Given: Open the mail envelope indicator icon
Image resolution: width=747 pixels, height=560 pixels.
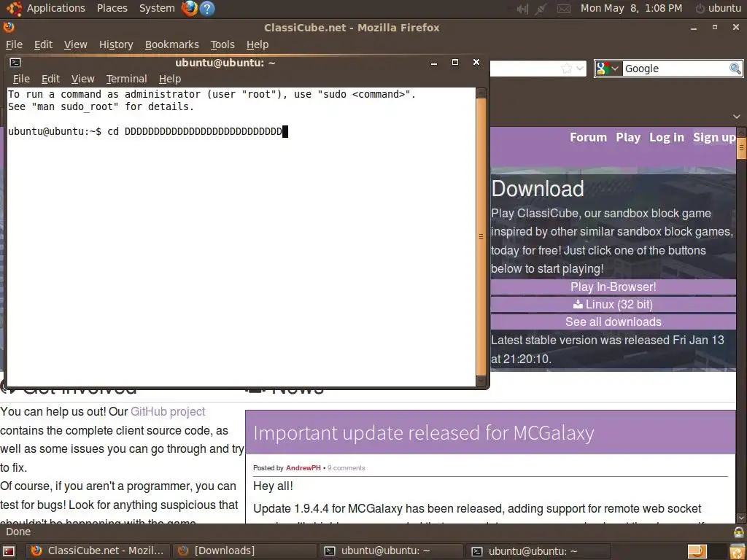Looking at the screenshot, I should [564, 9].
